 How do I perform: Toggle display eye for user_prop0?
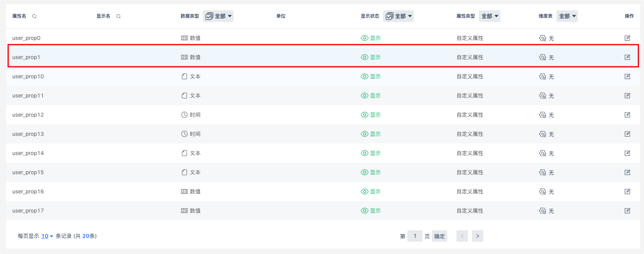364,38
